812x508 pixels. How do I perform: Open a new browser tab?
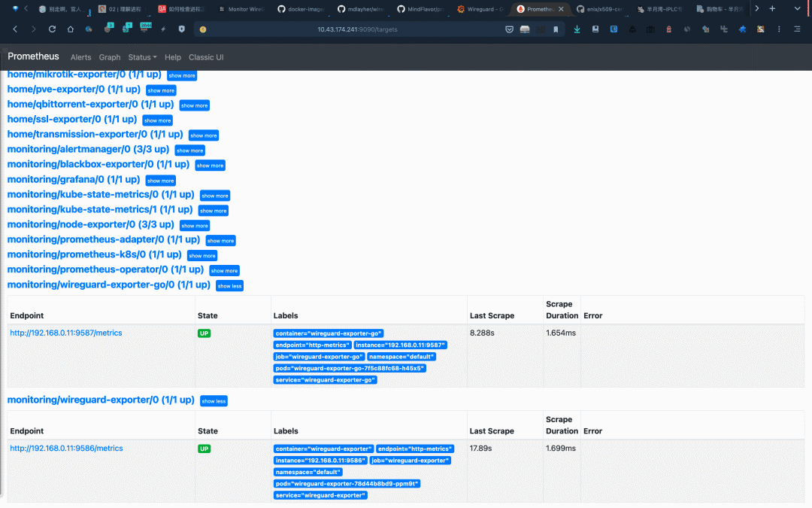(x=772, y=9)
